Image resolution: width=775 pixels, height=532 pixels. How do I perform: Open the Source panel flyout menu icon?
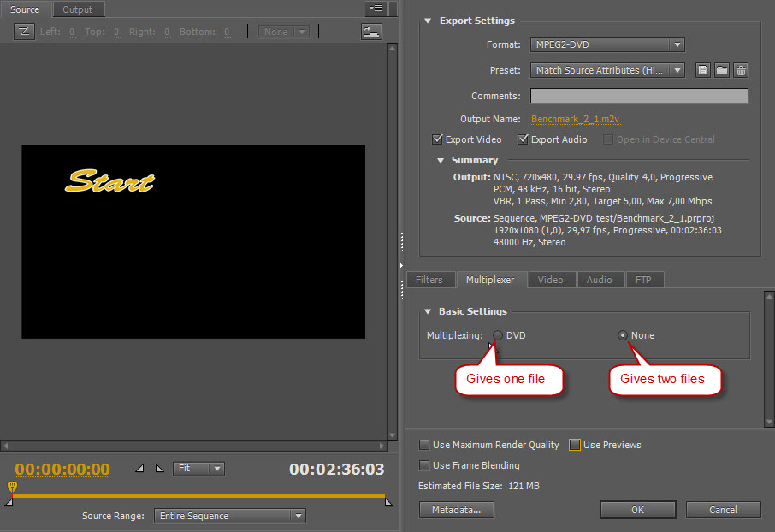375,9
